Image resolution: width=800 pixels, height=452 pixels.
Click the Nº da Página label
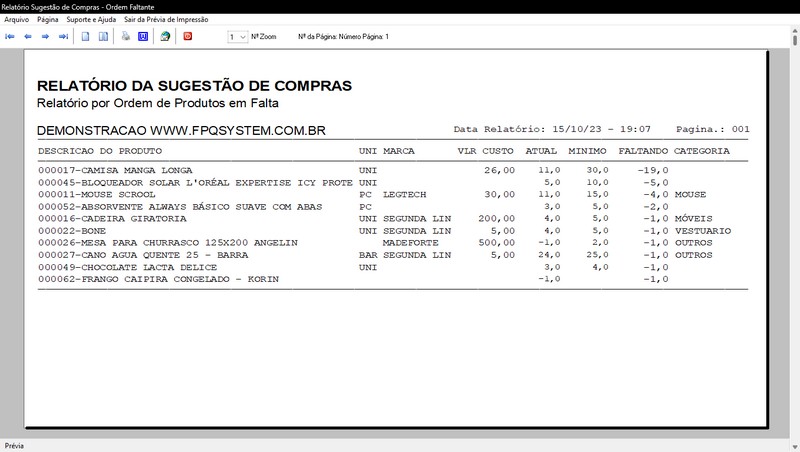point(343,37)
